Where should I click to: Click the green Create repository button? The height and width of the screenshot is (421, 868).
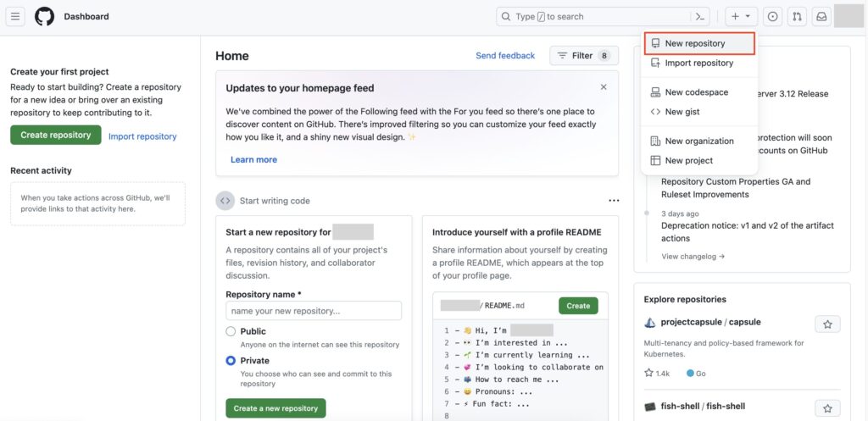click(55, 135)
